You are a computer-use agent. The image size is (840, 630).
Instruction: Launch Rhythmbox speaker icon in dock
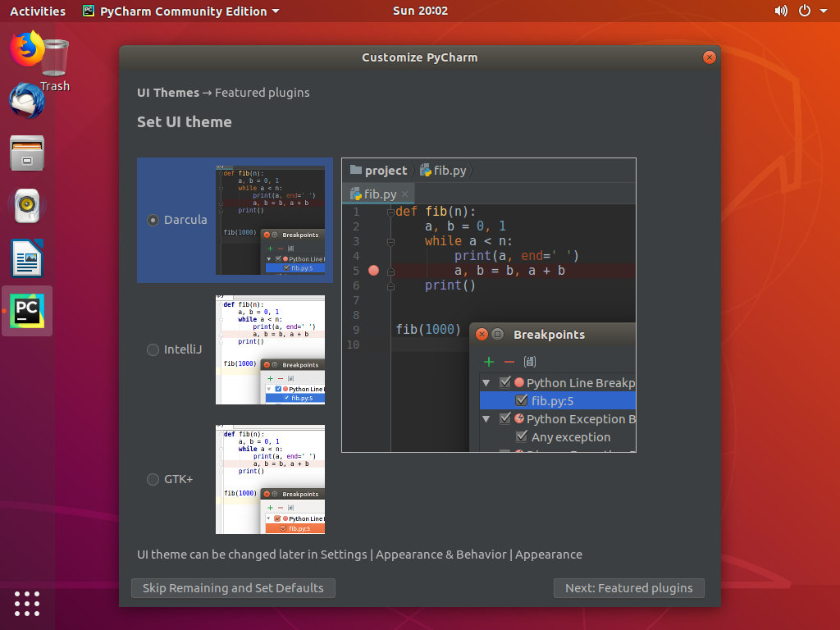coord(27,206)
